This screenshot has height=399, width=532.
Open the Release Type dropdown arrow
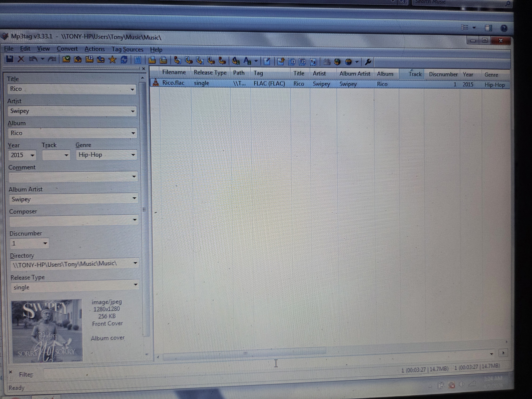tap(136, 285)
